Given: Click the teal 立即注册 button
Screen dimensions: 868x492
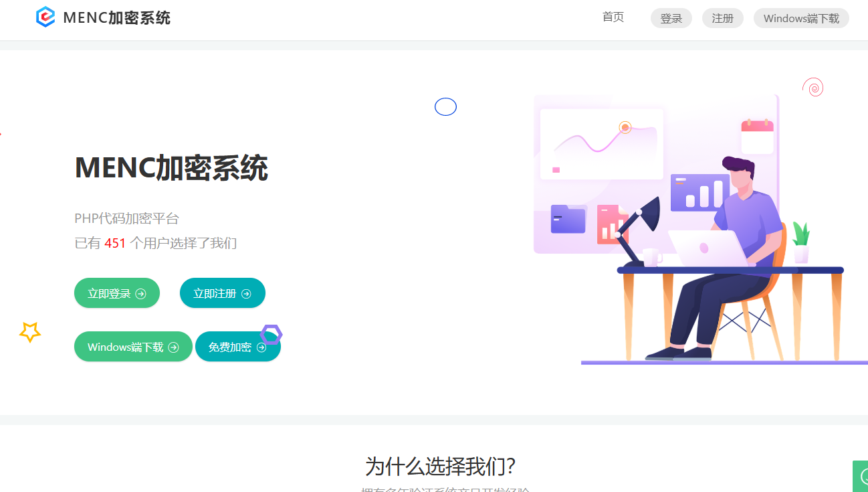Looking at the screenshot, I should 223,293.
